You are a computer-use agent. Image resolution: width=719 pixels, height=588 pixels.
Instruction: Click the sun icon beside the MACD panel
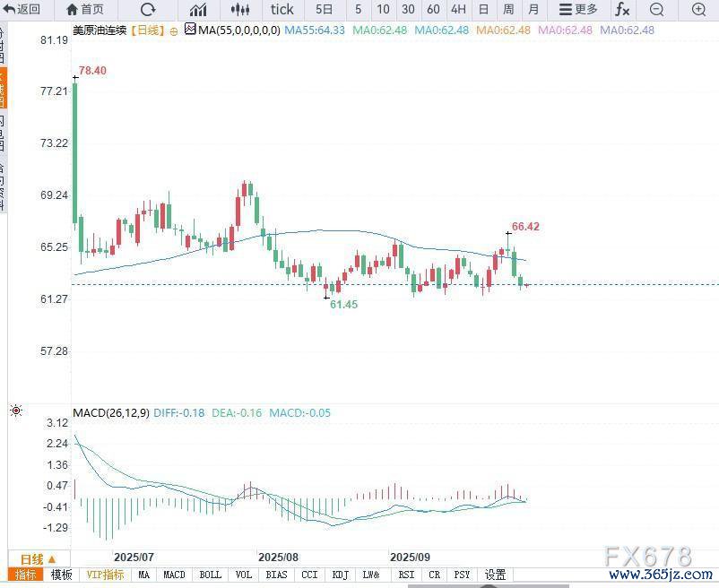pyautogui.click(x=15, y=411)
